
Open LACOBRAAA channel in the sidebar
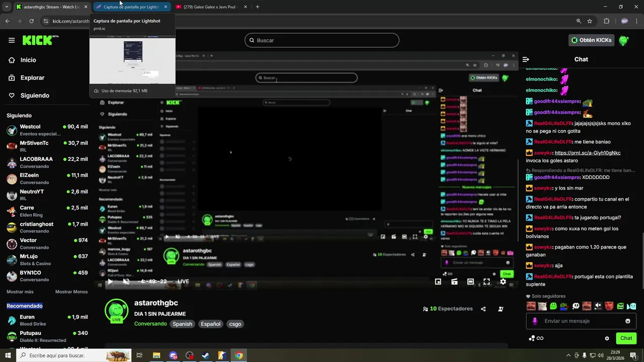pos(47,162)
